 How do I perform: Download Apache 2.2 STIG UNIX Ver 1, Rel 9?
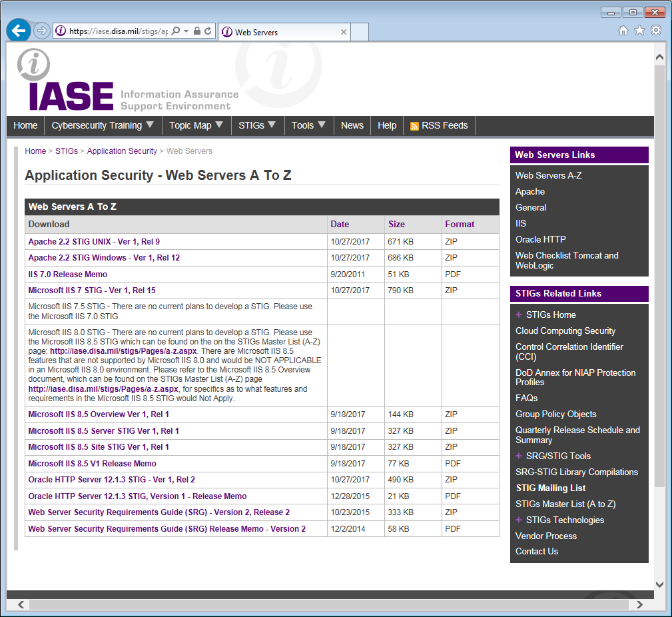94,242
